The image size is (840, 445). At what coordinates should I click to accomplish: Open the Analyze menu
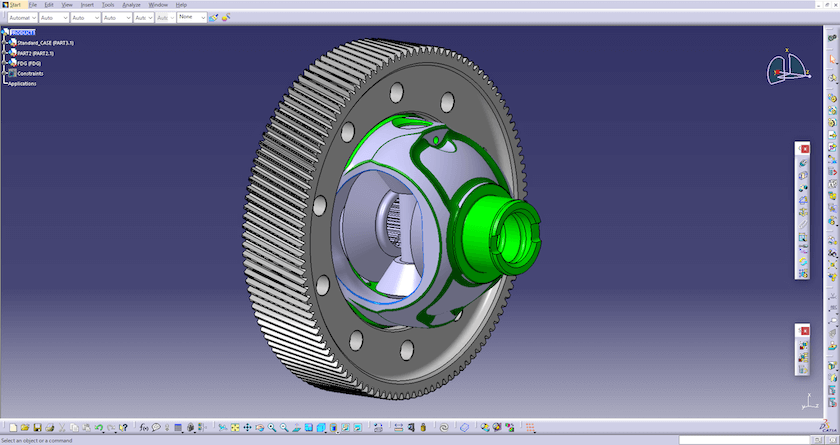tap(131, 5)
